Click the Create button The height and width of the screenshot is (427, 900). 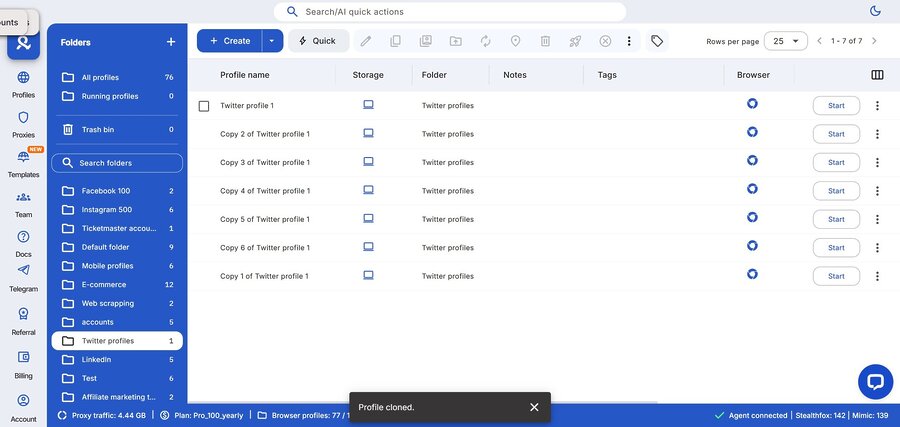pos(230,41)
